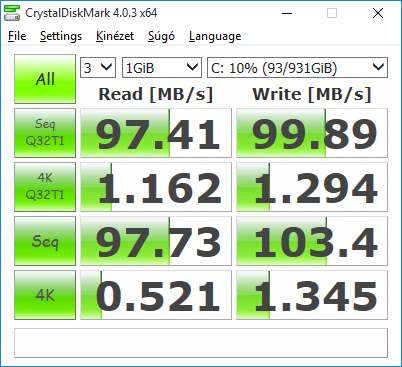This screenshot has height=367, width=402.
Task: Open the Language menu
Action: tap(215, 36)
